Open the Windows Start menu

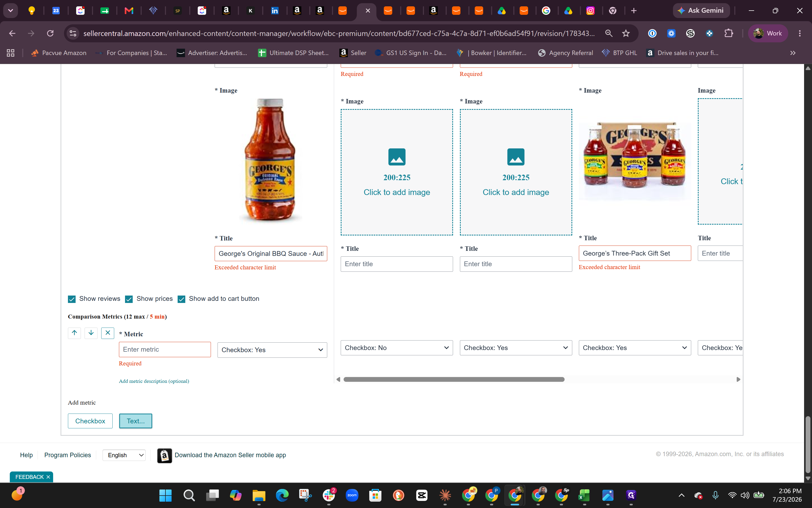tap(165, 495)
